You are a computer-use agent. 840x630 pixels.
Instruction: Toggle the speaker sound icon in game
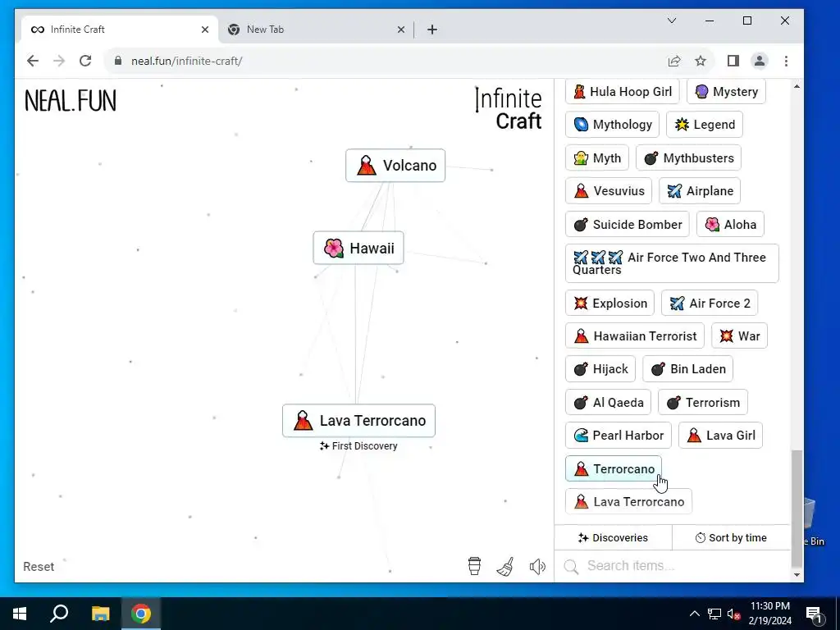(537, 566)
